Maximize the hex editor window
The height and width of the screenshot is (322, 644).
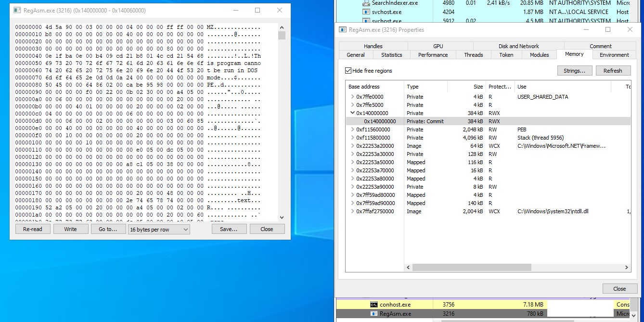(x=258, y=10)
